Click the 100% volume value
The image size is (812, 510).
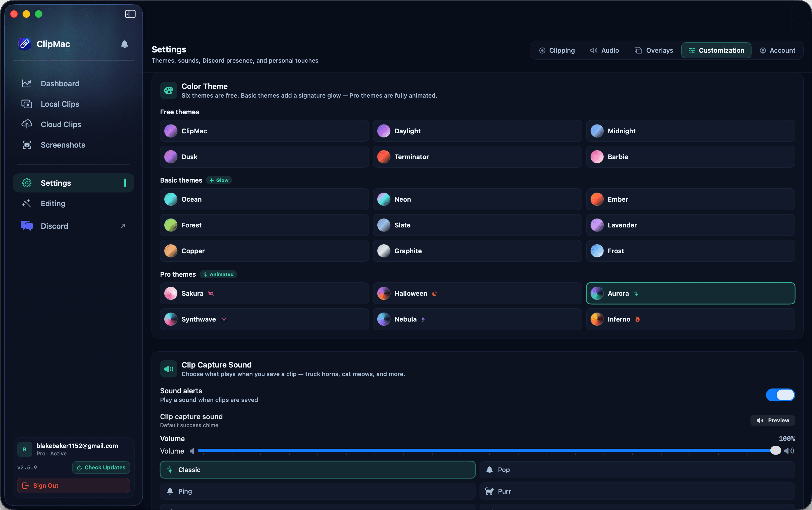787,439
